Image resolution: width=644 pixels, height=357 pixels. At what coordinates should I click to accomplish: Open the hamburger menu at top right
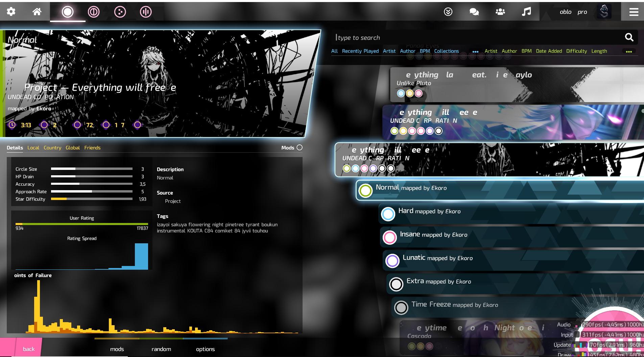pos(634,11)
